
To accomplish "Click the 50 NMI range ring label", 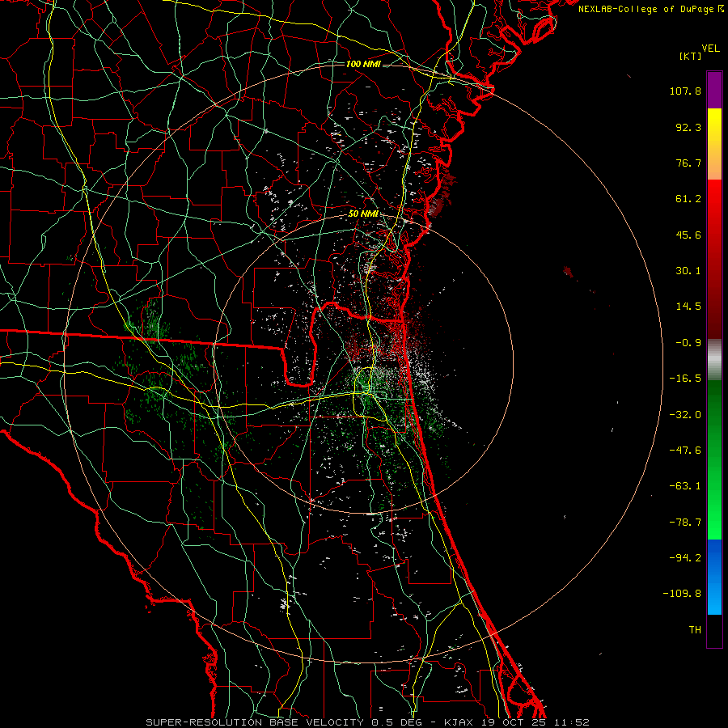I will coord(363,214).
